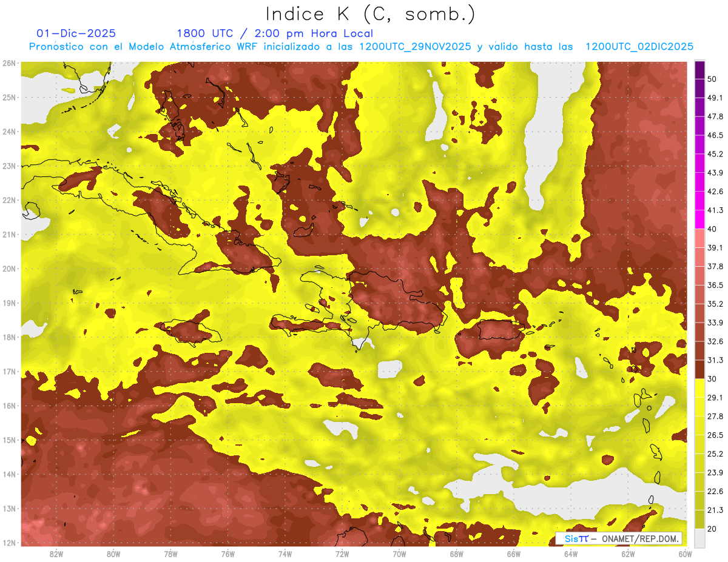Click colorbar value 37.8
The image size is (728, 562).
tap(715, 266)
